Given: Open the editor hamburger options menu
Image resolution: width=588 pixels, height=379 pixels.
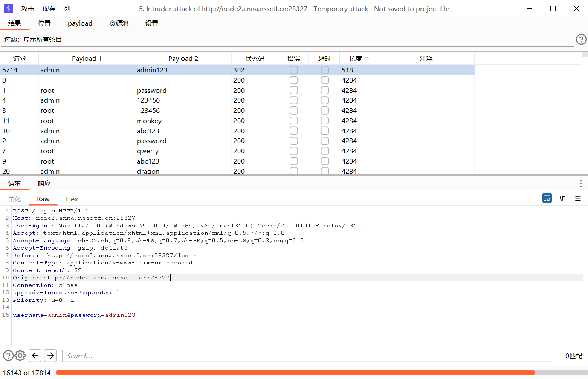Looking at the screenshot, I should click(x=578, y=198).
